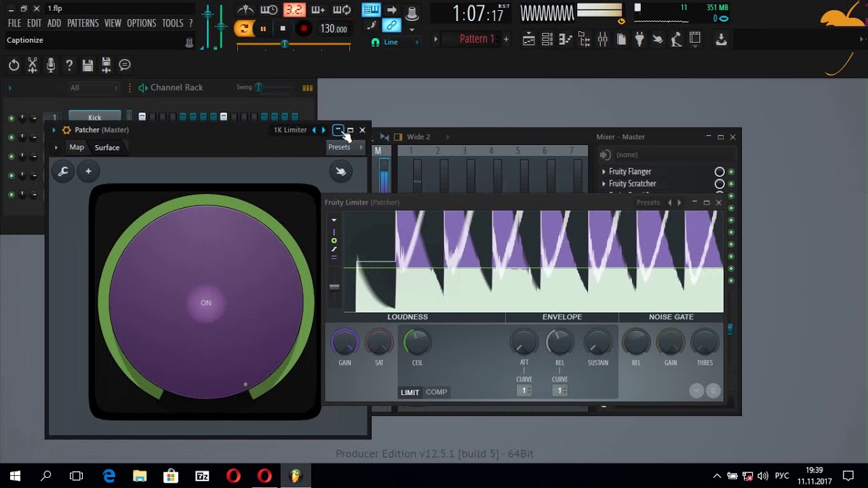Click the record button
Viewport: 868px width, 488px height.
click(304, 28)
